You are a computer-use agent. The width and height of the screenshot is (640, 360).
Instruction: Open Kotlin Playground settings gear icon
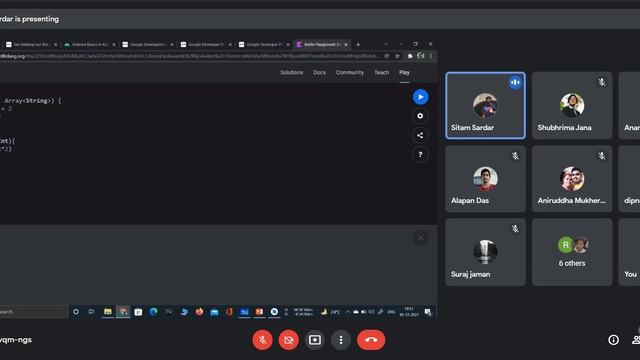420,116
